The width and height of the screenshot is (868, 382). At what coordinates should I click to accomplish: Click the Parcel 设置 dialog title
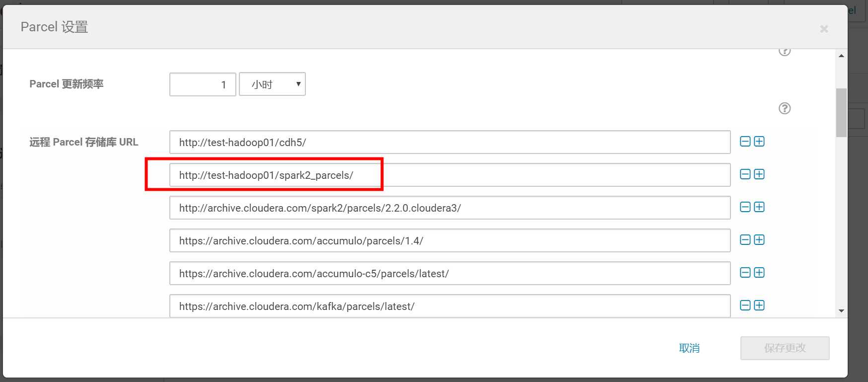(x=54, y=27)
